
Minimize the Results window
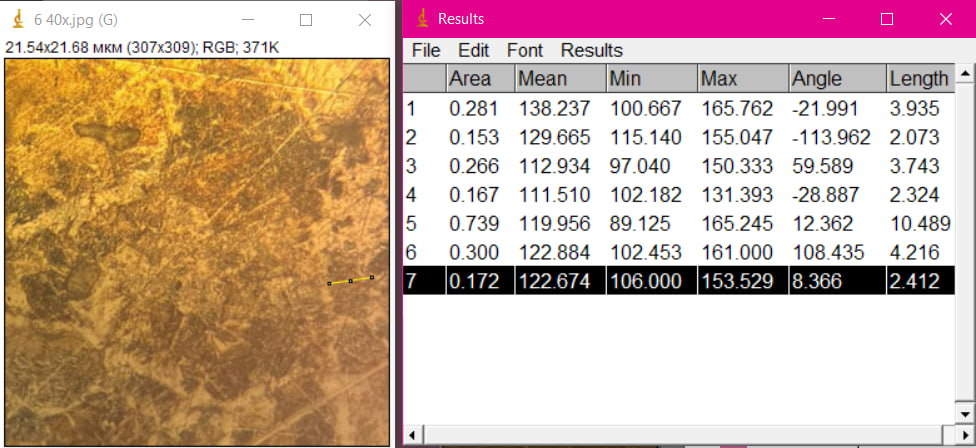[x=828, y=19]
